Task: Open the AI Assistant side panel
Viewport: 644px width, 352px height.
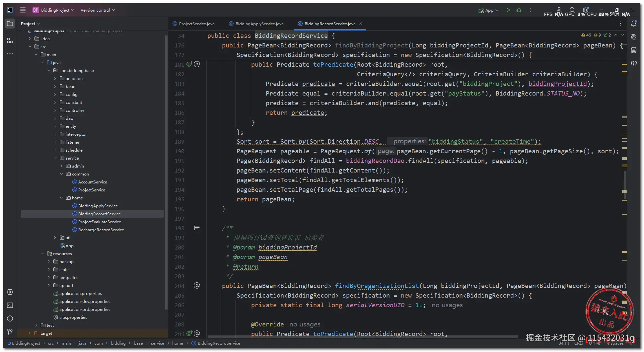Action: point(634,37)
